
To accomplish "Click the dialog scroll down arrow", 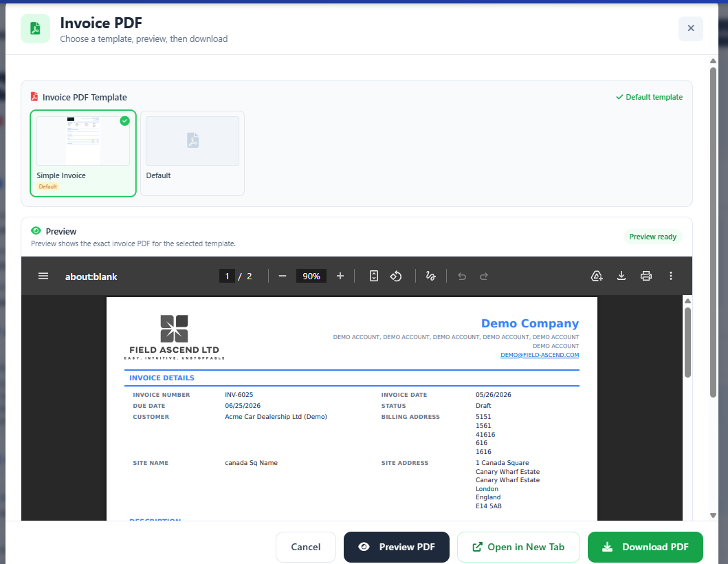I will coord(713,515).
